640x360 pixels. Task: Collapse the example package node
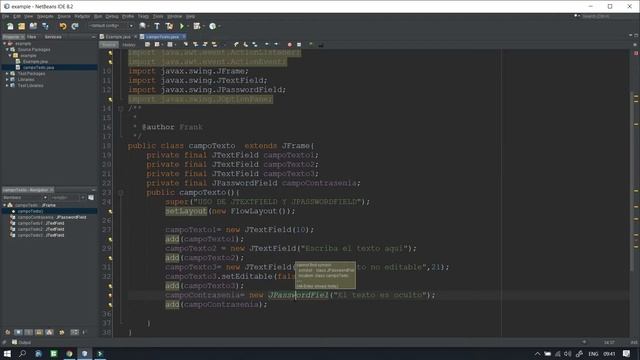point(10,56)
